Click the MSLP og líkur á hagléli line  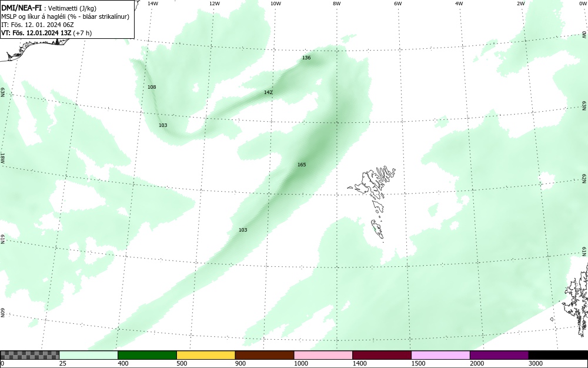coord(65,16)
